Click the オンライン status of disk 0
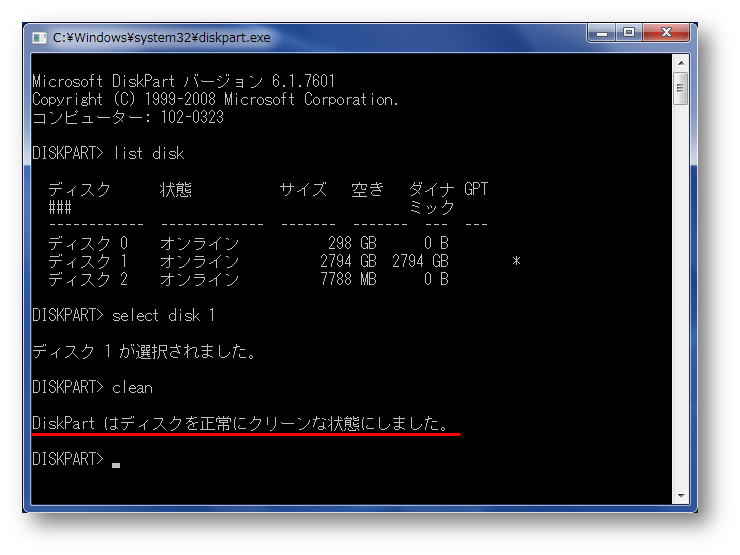 coord(200,244)
